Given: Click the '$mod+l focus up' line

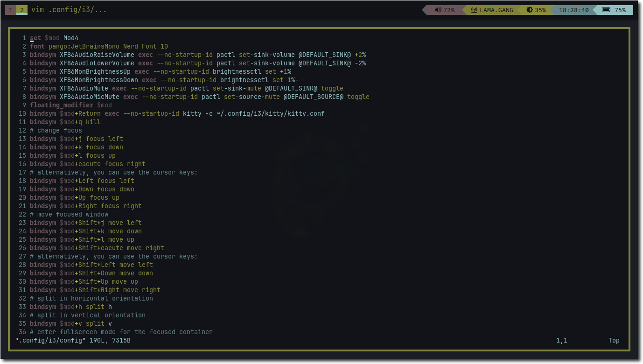Looking at the screenshot, I should 73,155.
